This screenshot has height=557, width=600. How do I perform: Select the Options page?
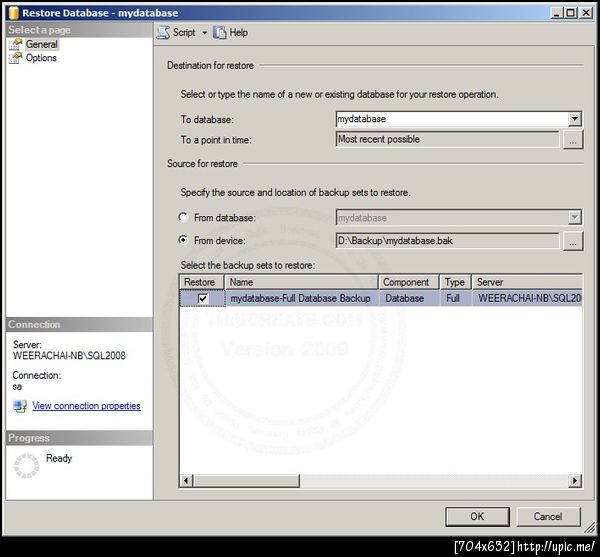(41, 58)
